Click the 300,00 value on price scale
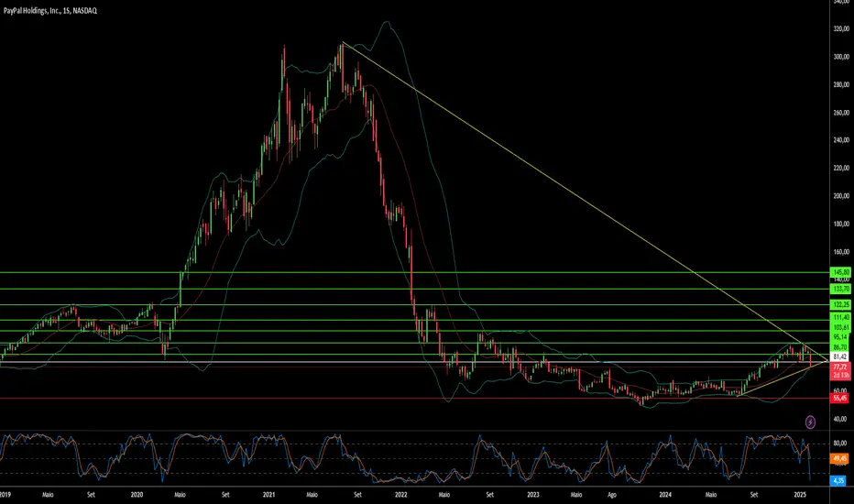The image size is (854, 504). pyautogui.click(x=841, y=57)
